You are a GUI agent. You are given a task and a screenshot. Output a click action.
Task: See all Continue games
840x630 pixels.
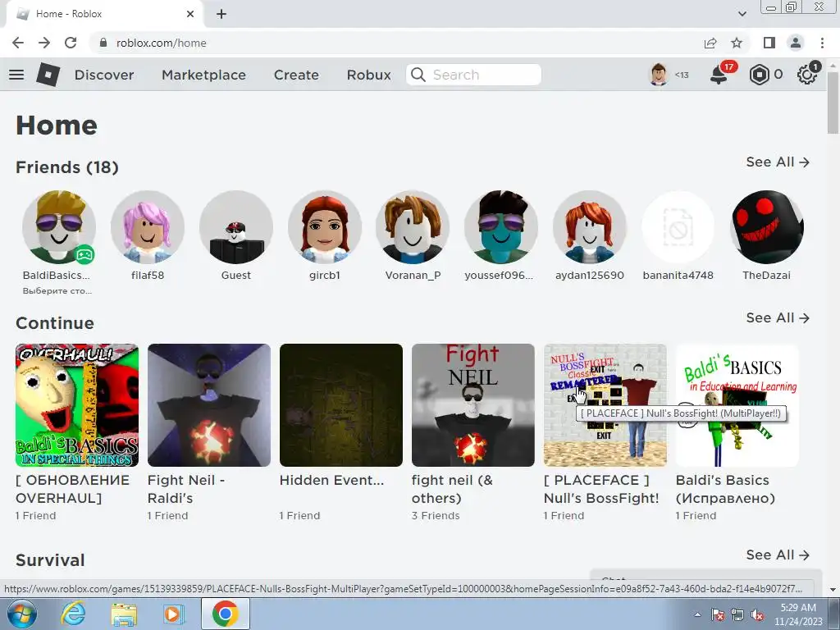pyautogui.click(x=778, y=317)
